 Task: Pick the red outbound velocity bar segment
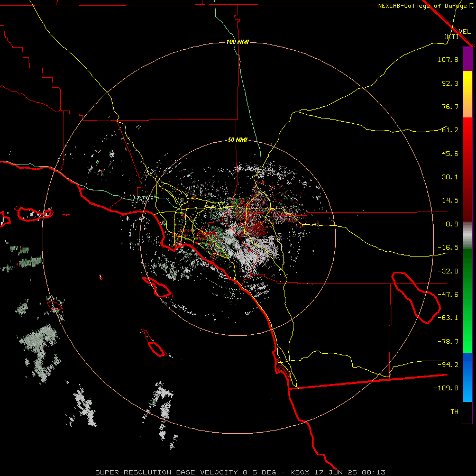tap(467, 169)
